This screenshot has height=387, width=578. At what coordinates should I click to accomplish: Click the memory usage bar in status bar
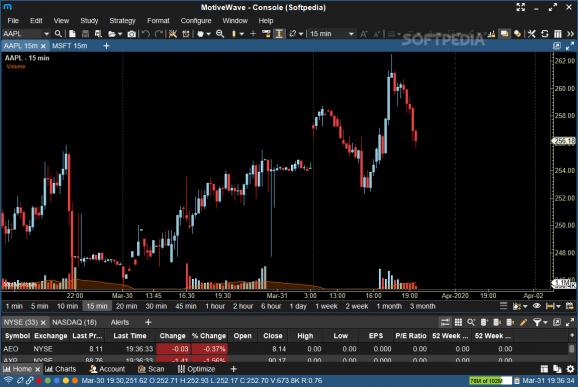(490, 380)
